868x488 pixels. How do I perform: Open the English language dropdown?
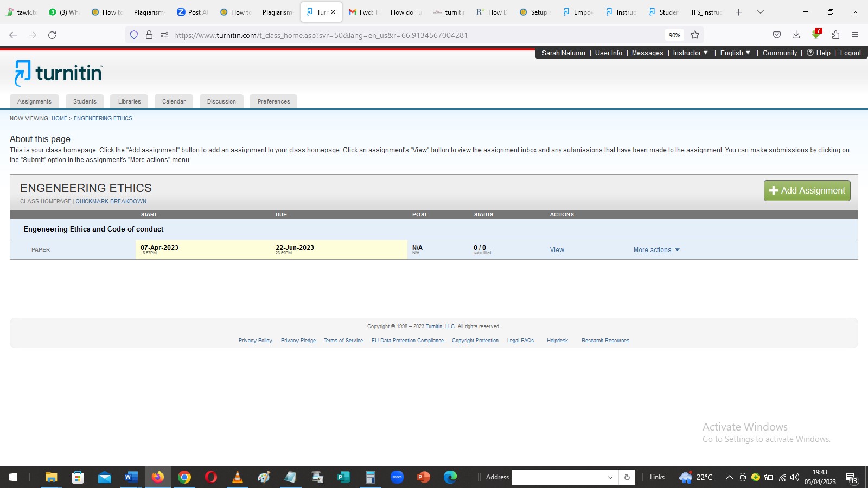point(735,53)
